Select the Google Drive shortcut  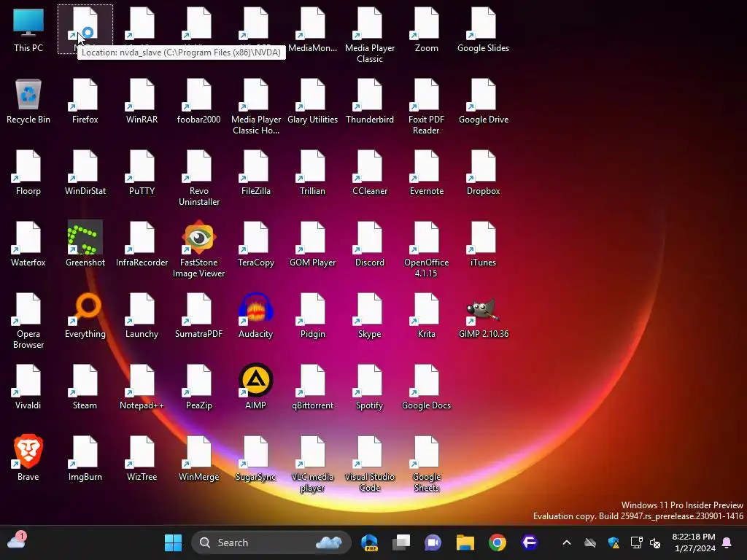[483, 101]
